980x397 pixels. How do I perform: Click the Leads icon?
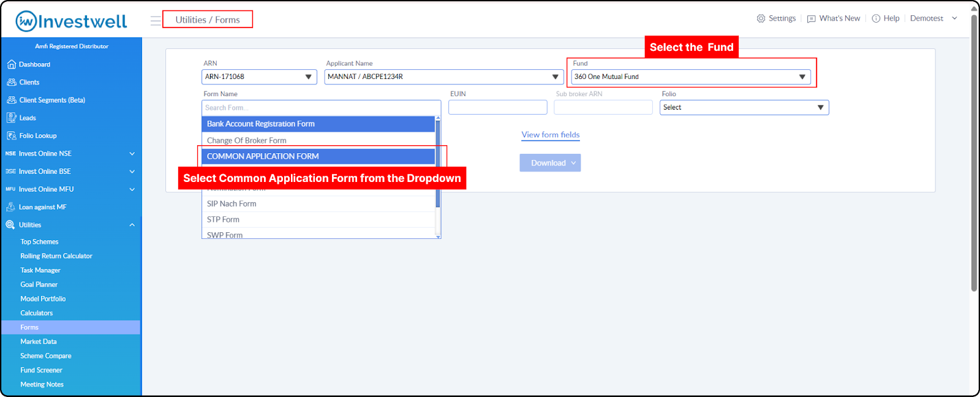coord(11,118)
